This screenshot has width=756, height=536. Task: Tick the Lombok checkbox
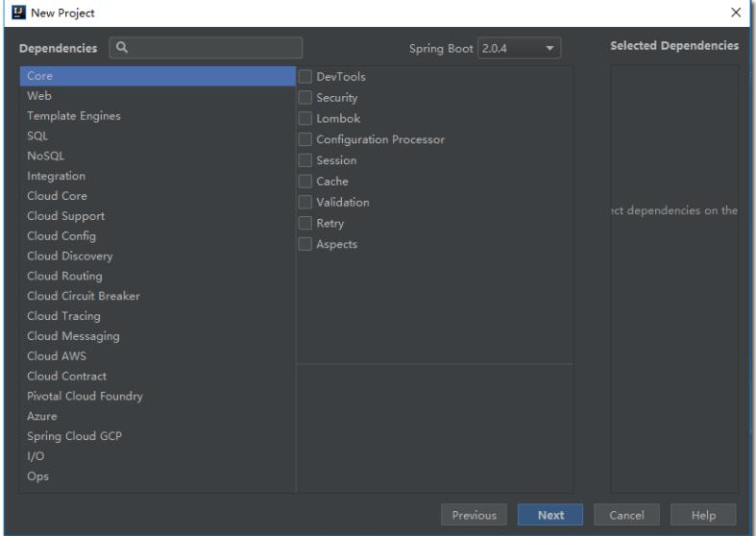coord(305,118)
